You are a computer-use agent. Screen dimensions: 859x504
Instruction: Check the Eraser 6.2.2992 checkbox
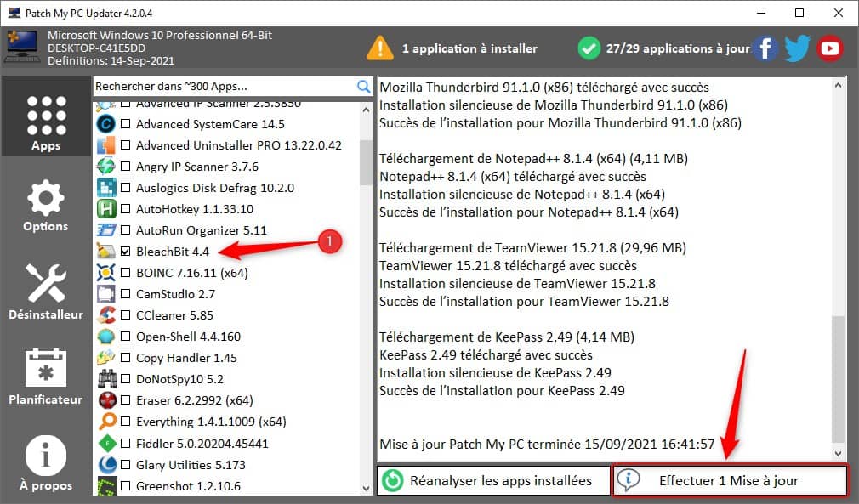126,400
